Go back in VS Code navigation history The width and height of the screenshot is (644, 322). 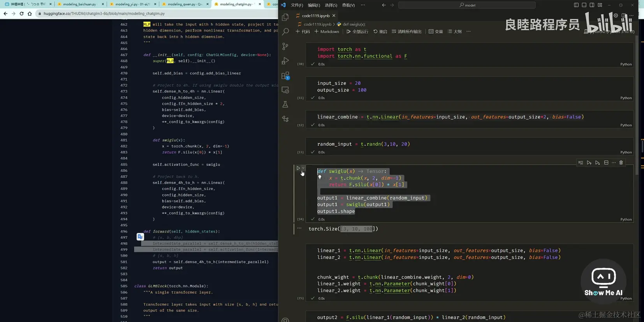[384, 5]
